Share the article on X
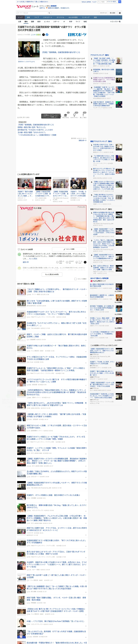The image size is (138, 644). coord(44,35)
